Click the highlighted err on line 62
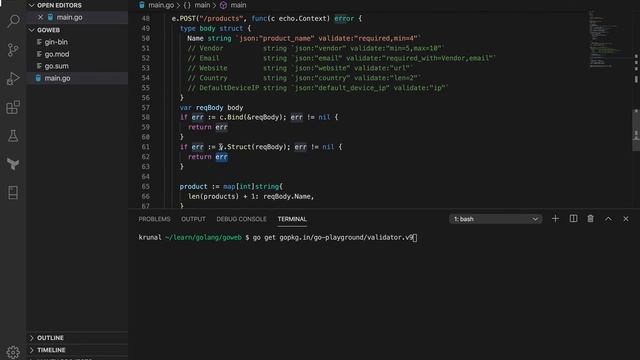Viewport: 640px width, 360px height. (221, 157)
